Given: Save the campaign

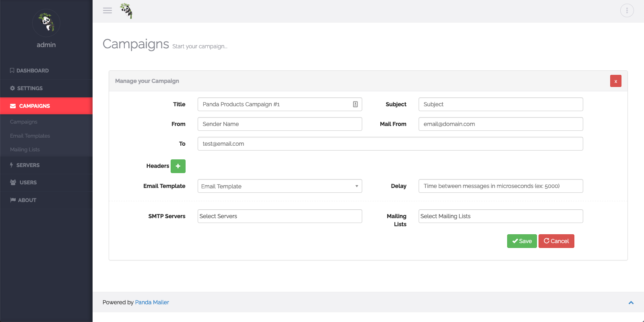Looking at the screenshot, I should [x=522, y=241].
